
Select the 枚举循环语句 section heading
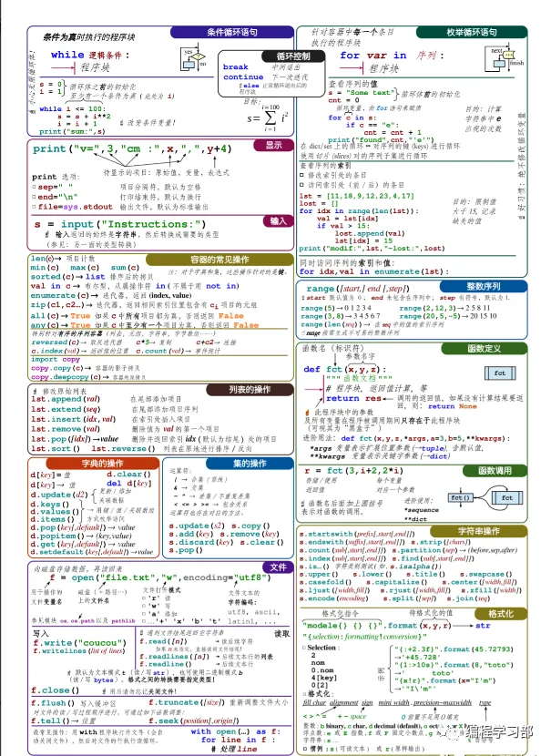(472, 32)
